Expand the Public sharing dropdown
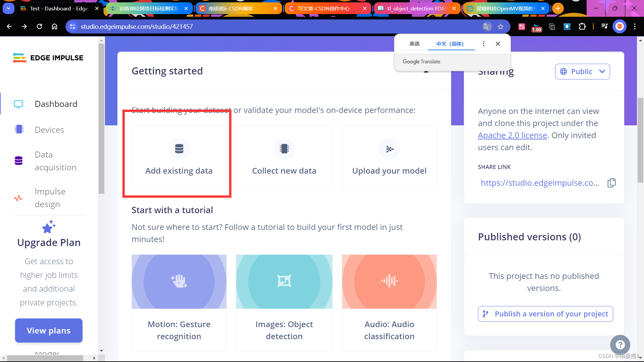Image resolution: width=644 pixels, height=362 pixels. (582, 71)
